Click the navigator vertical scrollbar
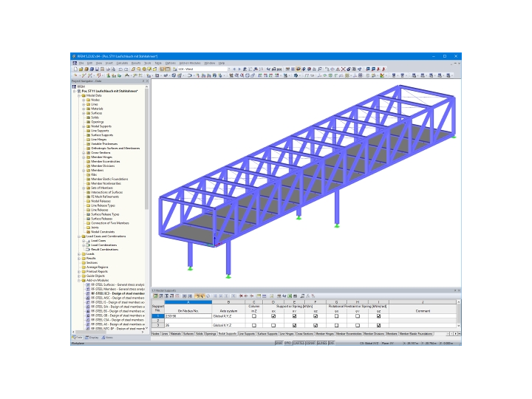532x399 pixels. click(x=146, y=149)
